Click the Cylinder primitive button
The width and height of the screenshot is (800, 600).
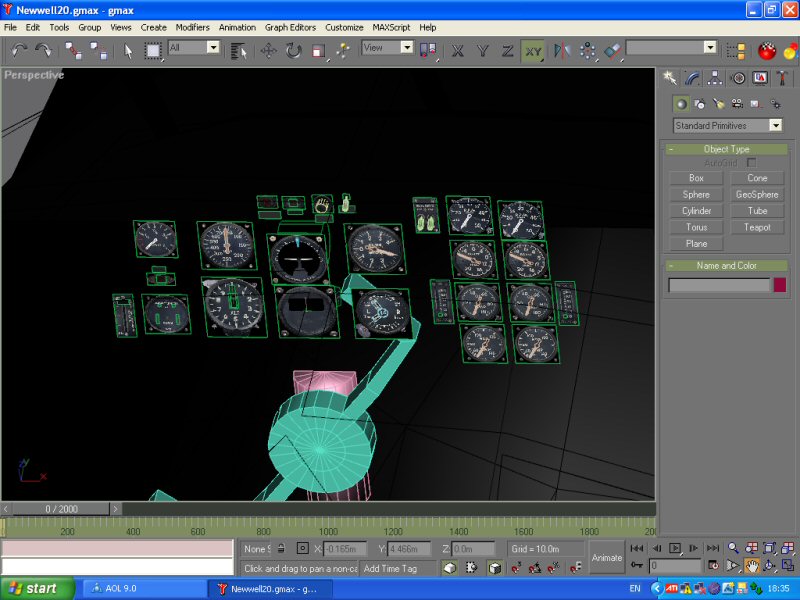[696, 211]
